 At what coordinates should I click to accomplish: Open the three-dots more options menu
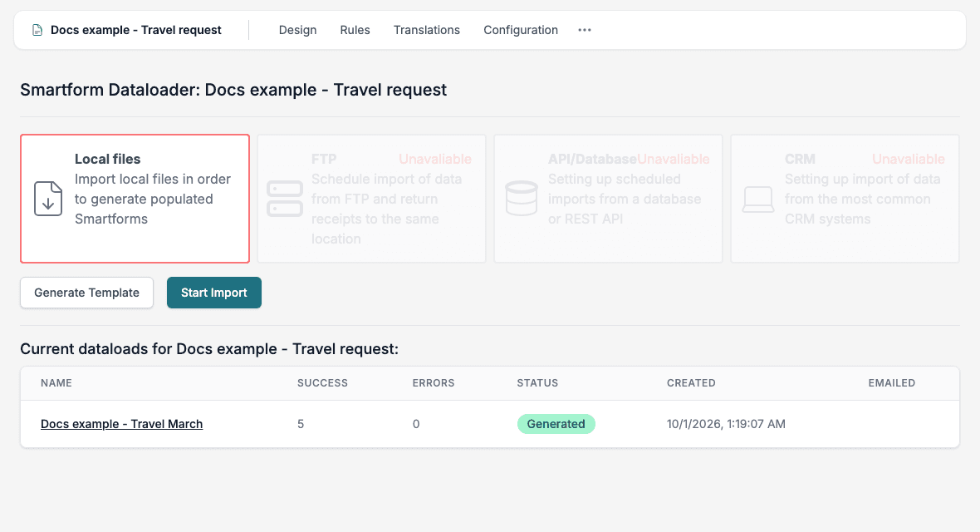coord(585,30)
